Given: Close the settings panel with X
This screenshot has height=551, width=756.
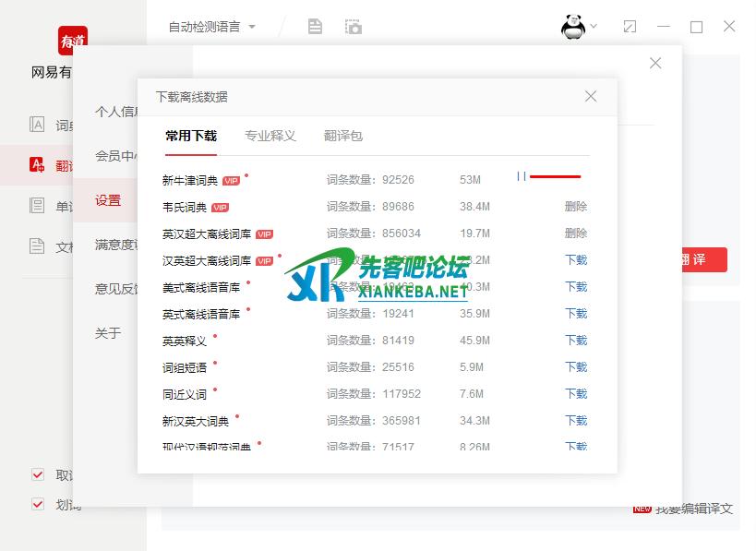Looking at the screenshot, I should click(x=655, y=63).
